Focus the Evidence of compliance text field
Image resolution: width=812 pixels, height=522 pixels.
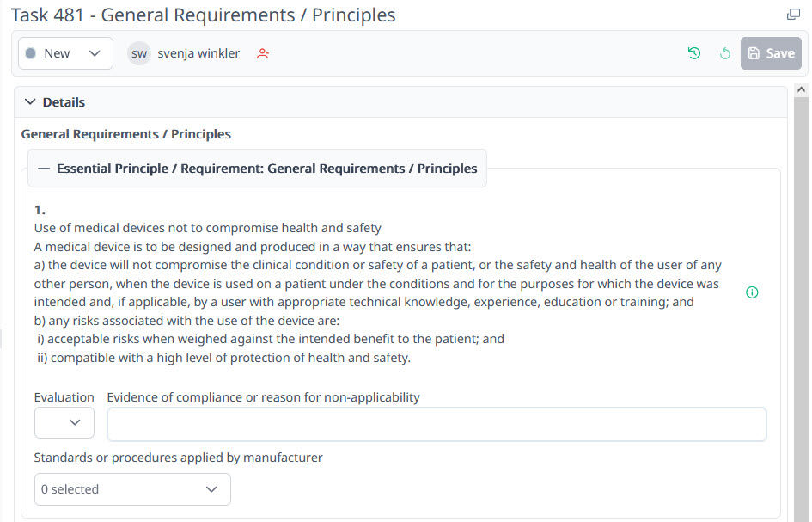437,425
